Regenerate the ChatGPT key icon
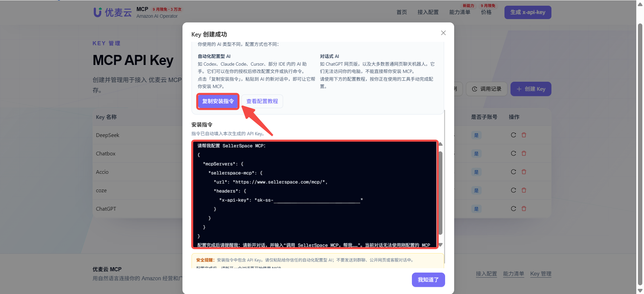The height and width of the screenshot is (294, 644). [x=513, y=209]
